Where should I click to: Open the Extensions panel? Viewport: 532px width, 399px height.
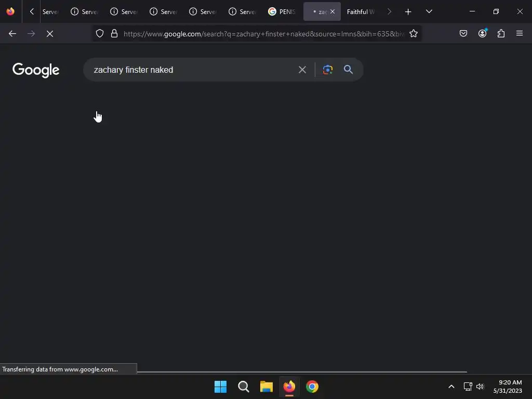click(501, 33)
